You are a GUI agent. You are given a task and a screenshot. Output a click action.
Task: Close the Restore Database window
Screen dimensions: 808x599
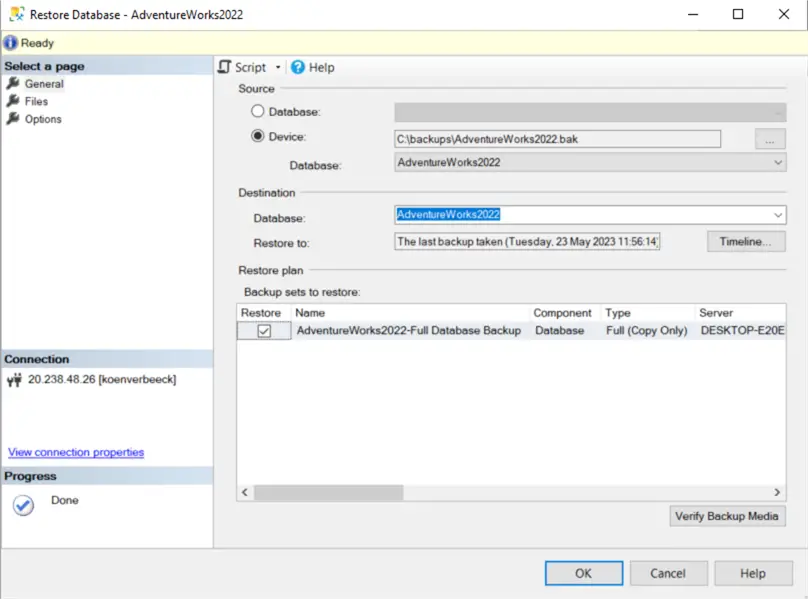pos(784,14)
